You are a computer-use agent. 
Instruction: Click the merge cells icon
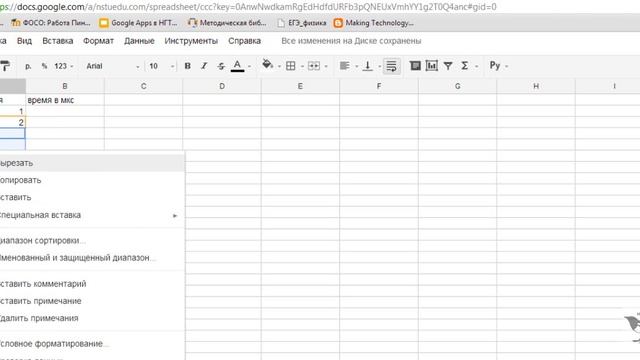pos(314,66)
